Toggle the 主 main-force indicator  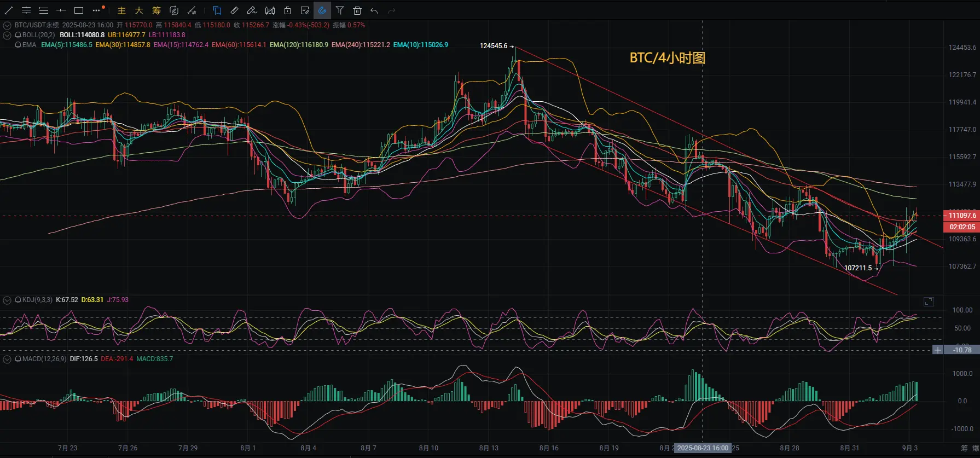pos(121,10)
